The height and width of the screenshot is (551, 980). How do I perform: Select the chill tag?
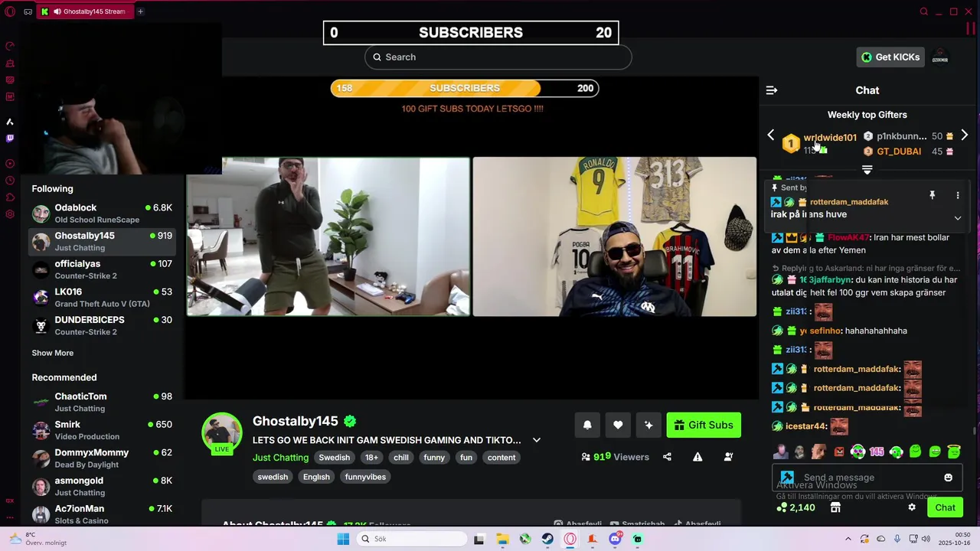click(401, 458)
